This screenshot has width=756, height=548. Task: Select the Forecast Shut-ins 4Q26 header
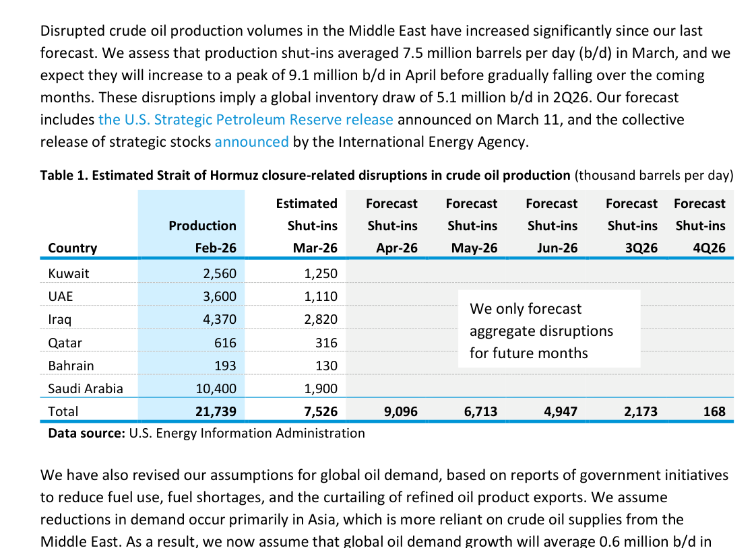pyautogui.click(x=700, y=226)
